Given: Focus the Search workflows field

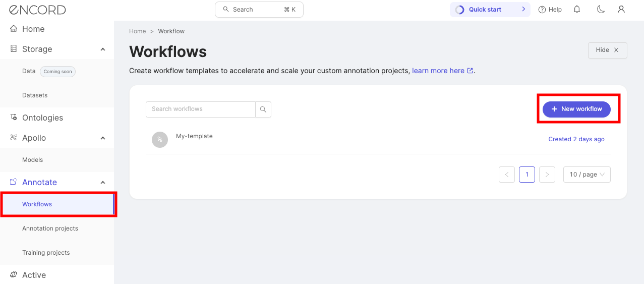Looking at the screenshot, I should coord(201,109).
